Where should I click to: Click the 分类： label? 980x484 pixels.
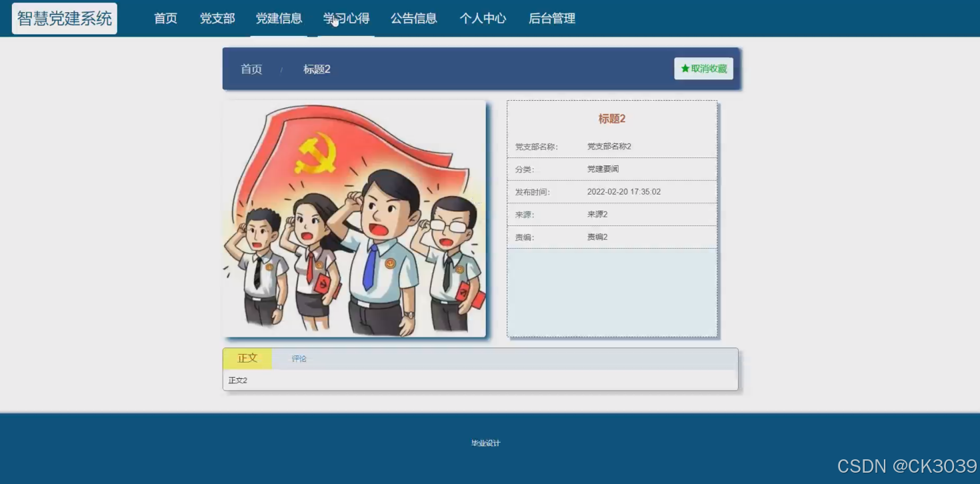(525, 169)
